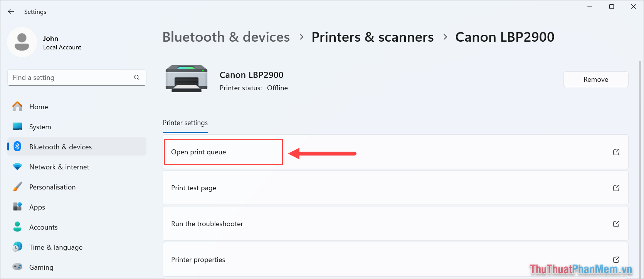
Task: Go to Accounts settings
Action: click(77, 227)
